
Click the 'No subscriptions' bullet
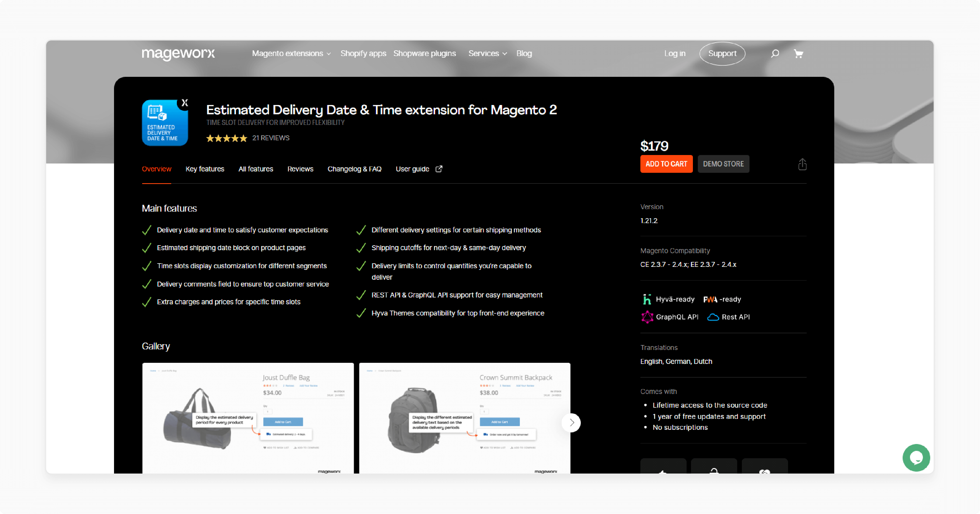click(x=680, y=427)
